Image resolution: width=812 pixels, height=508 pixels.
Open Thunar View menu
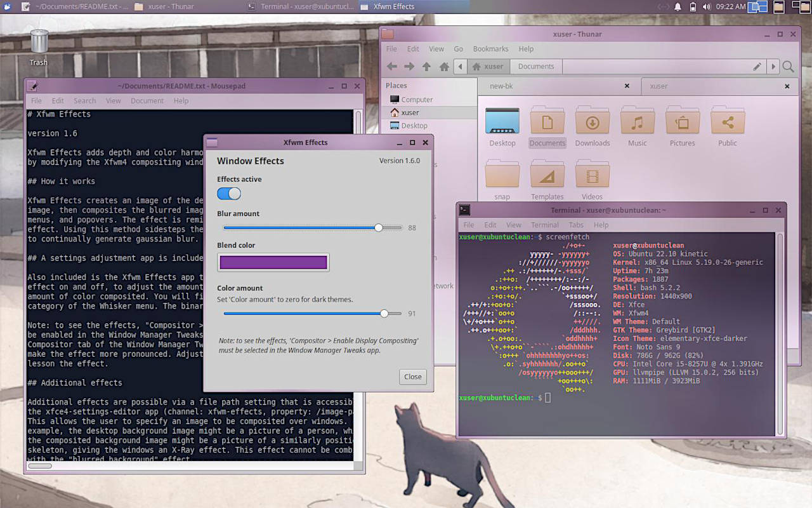coord(436,49)
